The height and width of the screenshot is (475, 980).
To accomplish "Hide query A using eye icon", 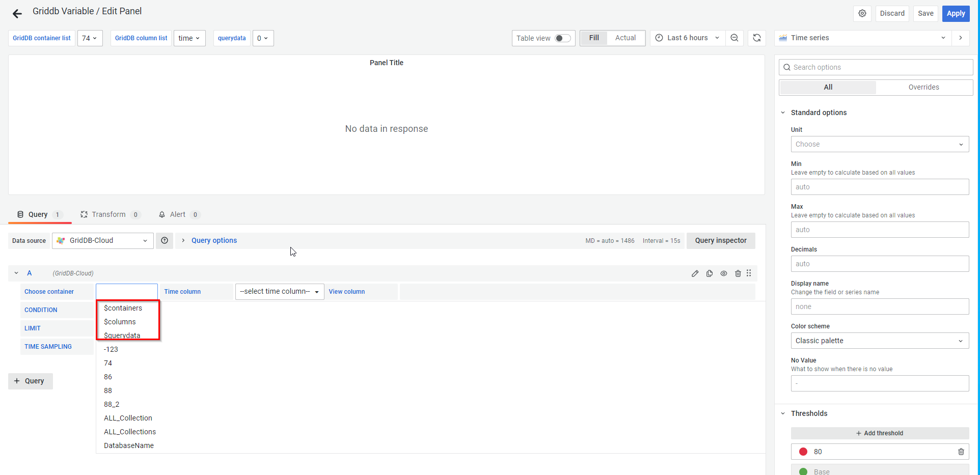I will 723,274.
